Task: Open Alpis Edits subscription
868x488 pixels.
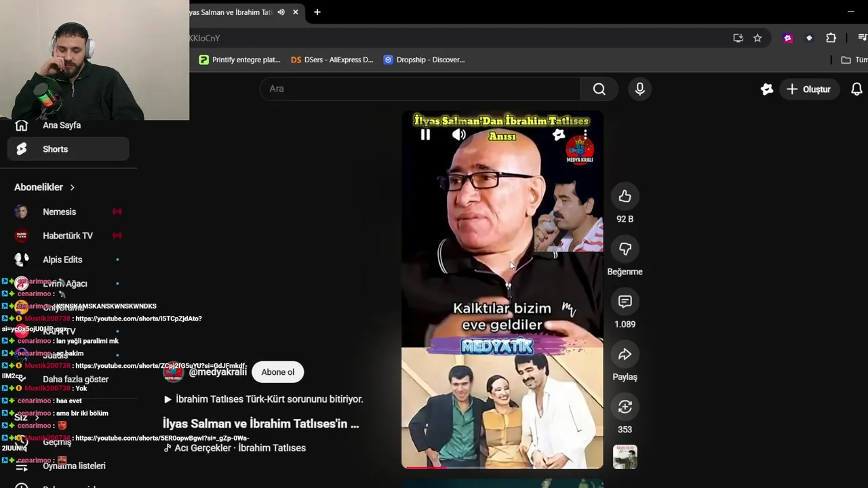Action: pyautogui.click(x=68, y=260)
